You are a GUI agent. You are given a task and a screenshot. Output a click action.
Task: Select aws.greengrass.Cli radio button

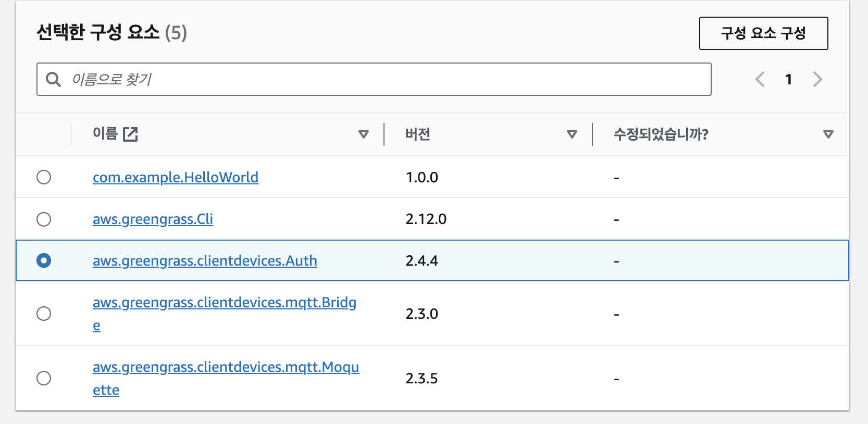[x=44, y=219]
